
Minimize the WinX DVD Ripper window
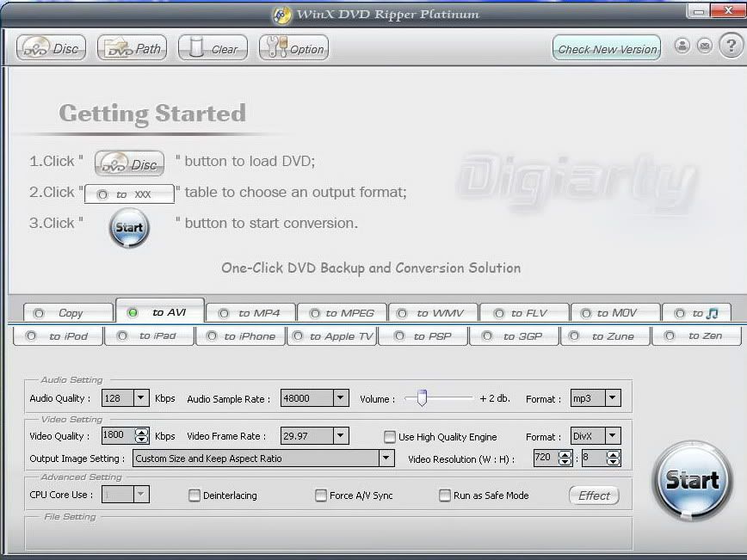699,11
